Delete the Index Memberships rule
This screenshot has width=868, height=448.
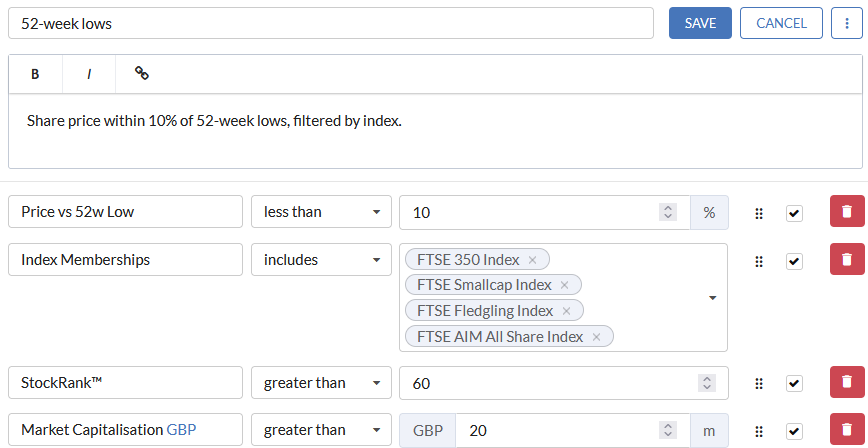(x=846, y=259)
